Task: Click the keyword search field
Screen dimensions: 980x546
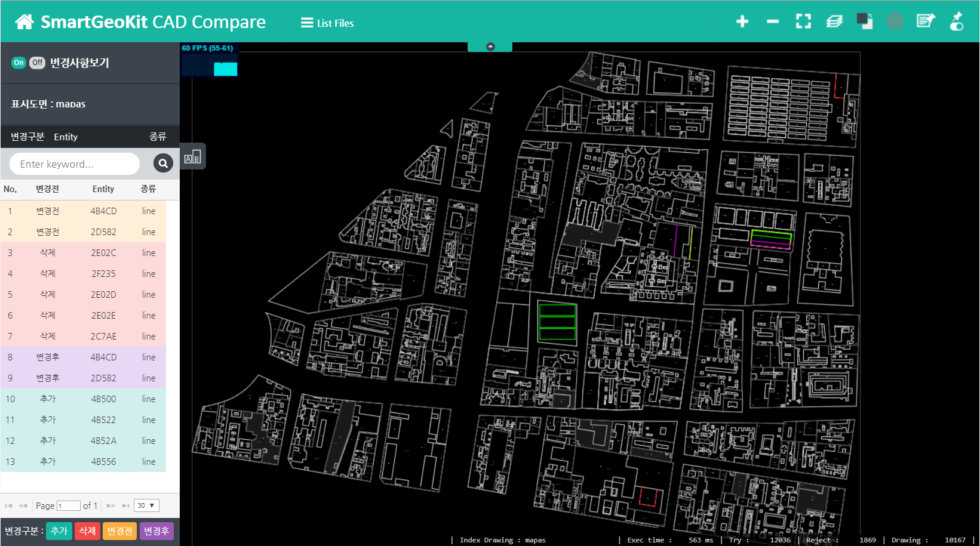Action: [75, 164]
